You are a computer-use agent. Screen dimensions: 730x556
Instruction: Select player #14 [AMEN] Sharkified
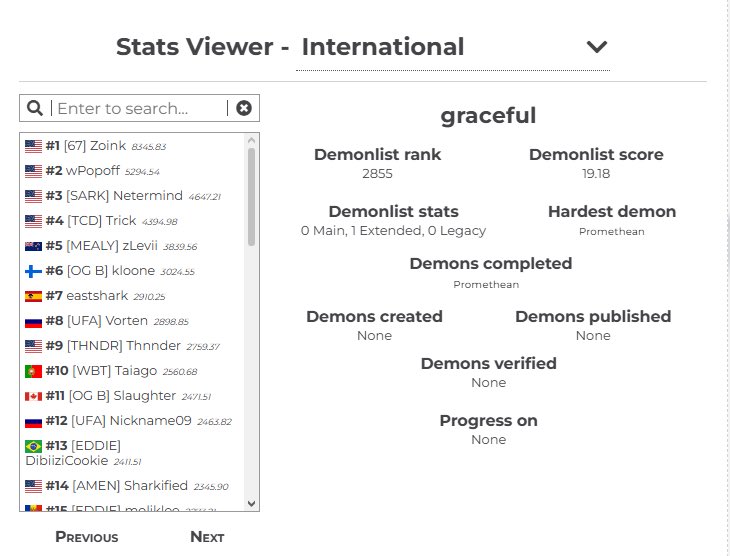pyautogui.click(x=132, y=486)
